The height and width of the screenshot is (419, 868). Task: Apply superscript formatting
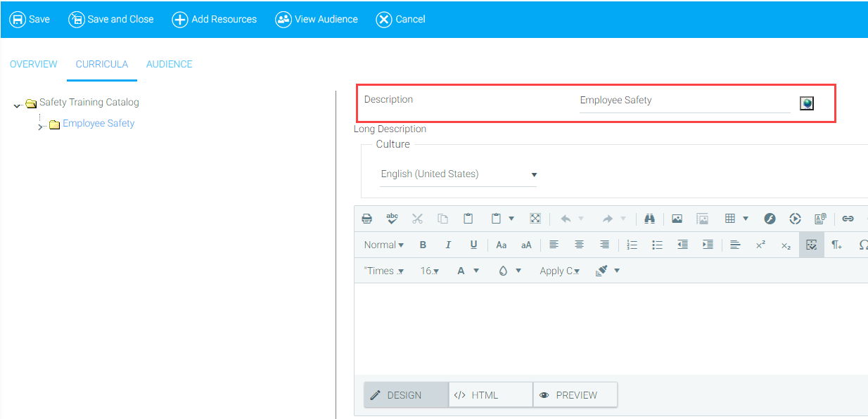pyautogui.click(x=760, y=245)
